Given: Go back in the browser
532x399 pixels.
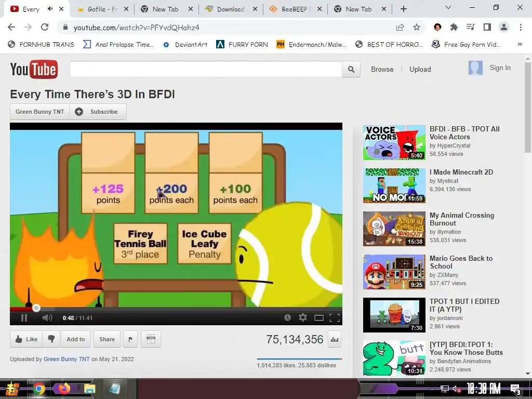Looking at the screenshot, I should [11, 27].
